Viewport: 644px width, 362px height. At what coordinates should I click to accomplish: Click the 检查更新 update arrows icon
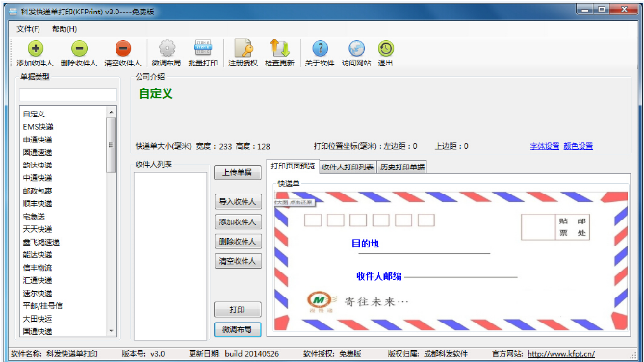point(279,48)
